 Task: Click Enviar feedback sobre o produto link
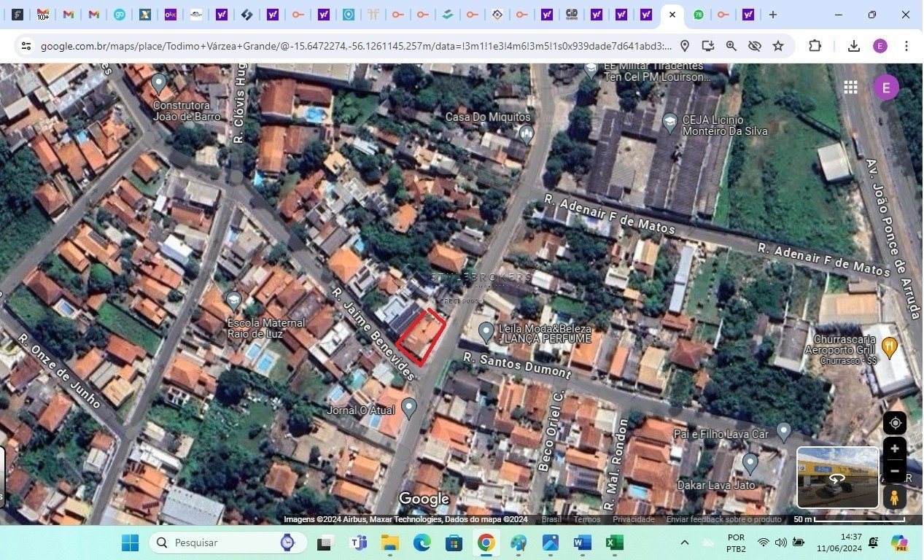723,519
